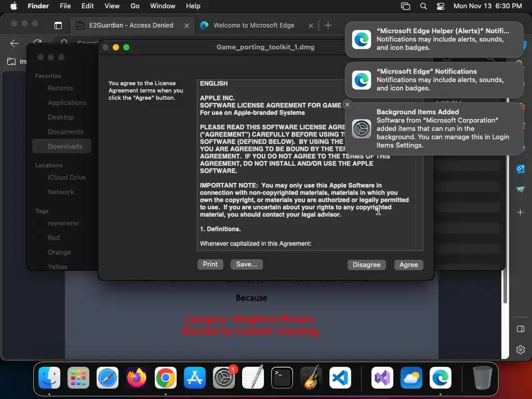Image resolution: width=532 pixels, height=399 pixels.
Task: Click the Agree button
Action: [x=408, y=264]
